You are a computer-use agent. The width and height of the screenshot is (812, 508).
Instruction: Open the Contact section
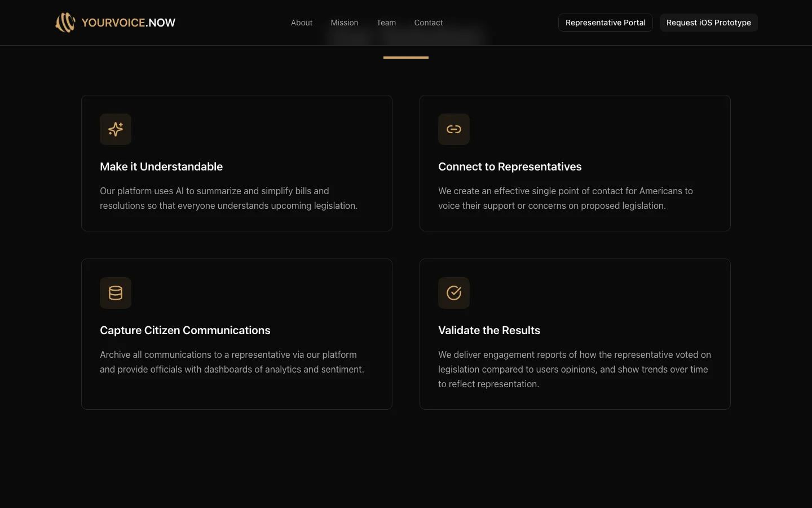click(429, 23)
